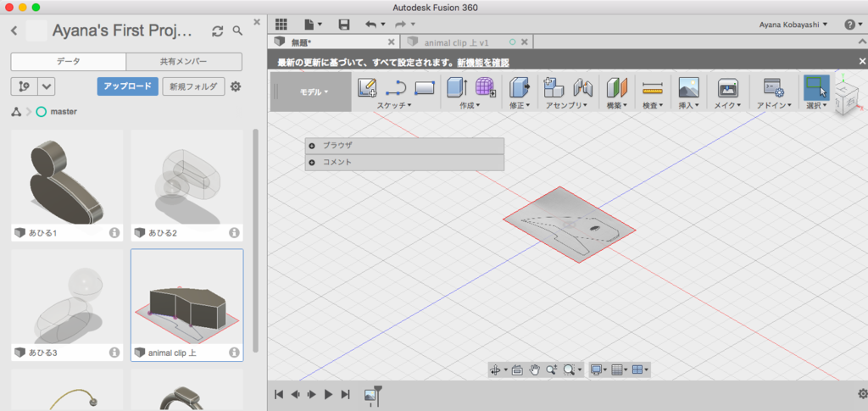The image size is (868, 411).
Task: Select the Pan hand navigation tool
Action: click(534, 369)
